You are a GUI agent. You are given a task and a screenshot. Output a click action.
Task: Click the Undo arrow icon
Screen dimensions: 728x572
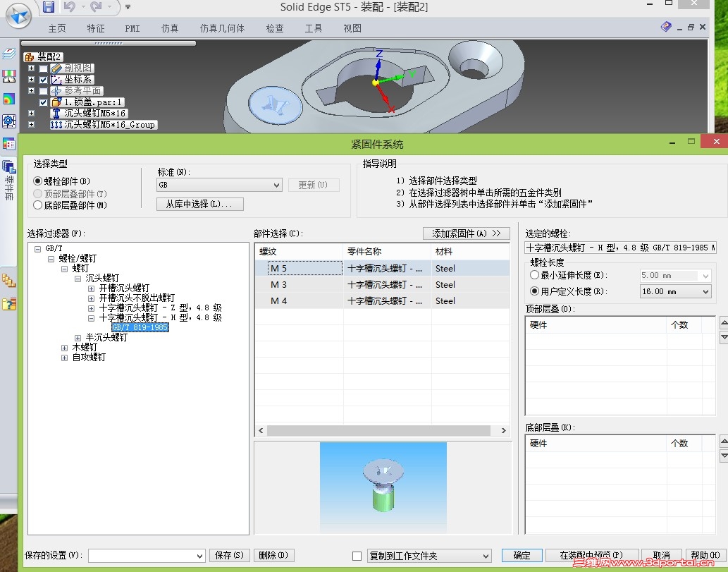(x=70, y=6)
